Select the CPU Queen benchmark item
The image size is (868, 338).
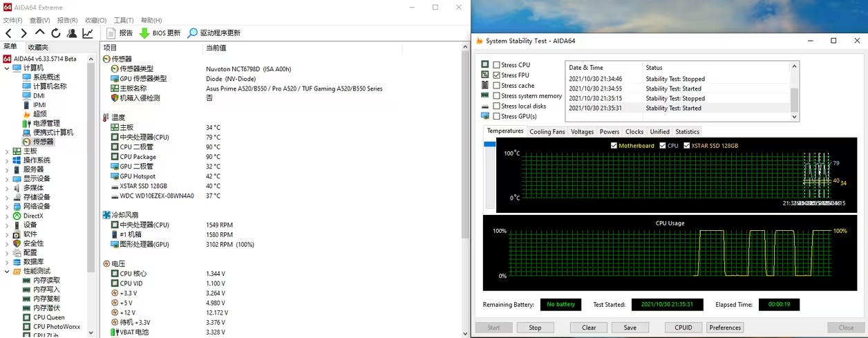tap(49, 317)
